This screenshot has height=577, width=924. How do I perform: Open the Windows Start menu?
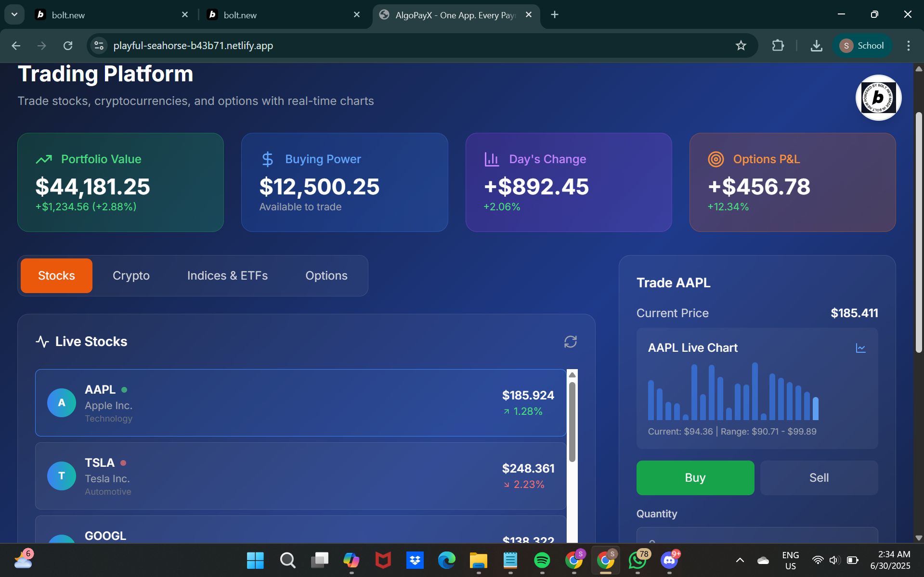point(255,560)
